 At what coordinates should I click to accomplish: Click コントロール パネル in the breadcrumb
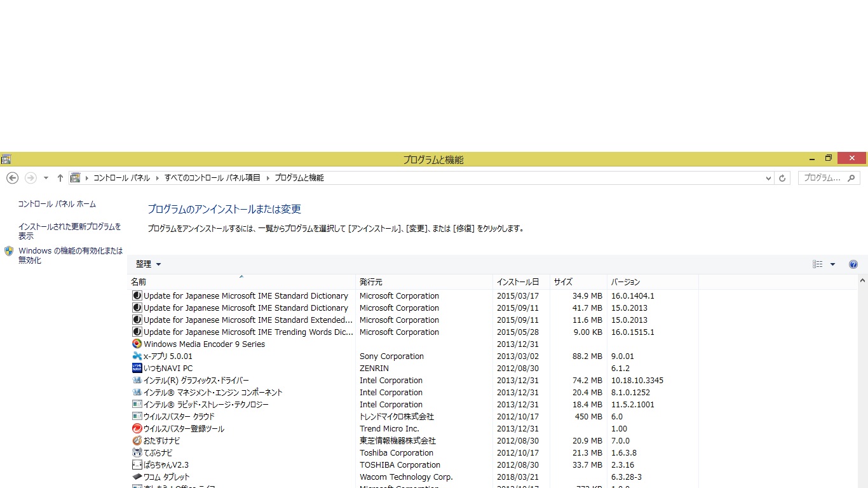pos(122,178)
